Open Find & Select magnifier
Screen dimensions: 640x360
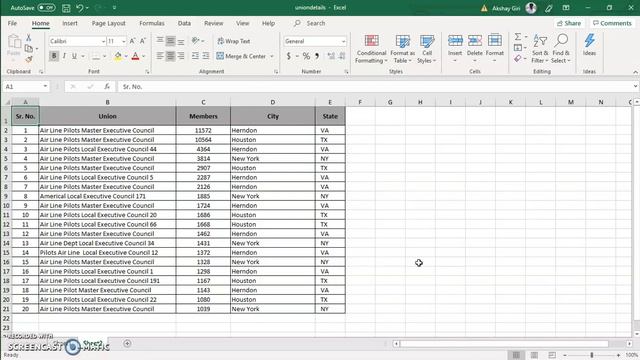(x=561, y=49)
